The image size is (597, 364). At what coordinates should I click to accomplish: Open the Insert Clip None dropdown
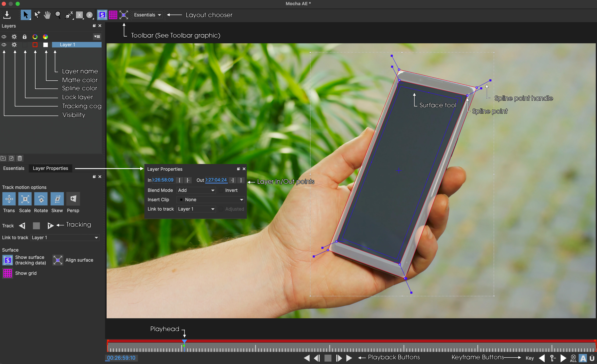click(x=211, y=200)
